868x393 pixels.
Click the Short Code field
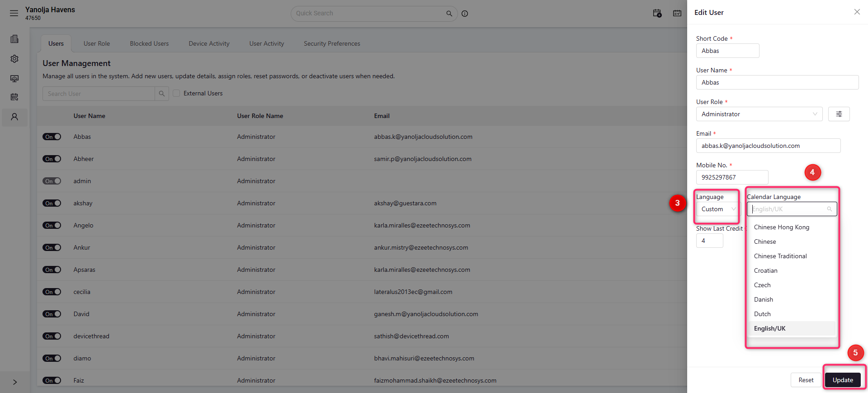point(727,51)
